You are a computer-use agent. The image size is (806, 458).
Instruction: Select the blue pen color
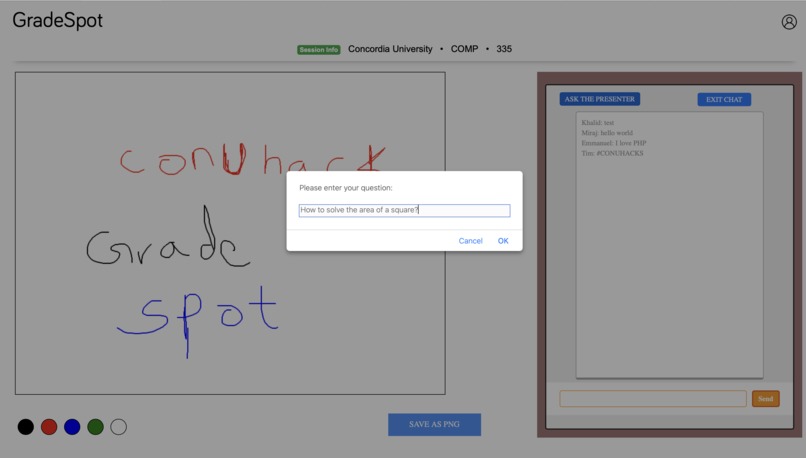pos(72,427)
